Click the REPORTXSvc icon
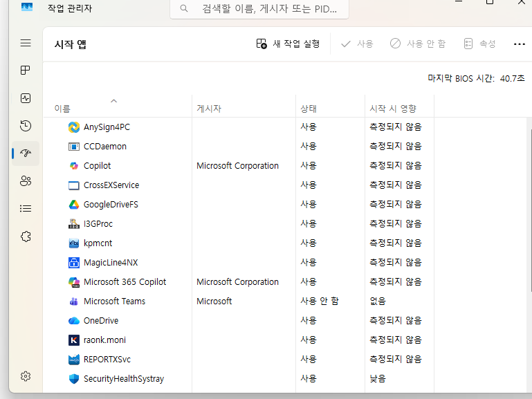 coord(74,360)
